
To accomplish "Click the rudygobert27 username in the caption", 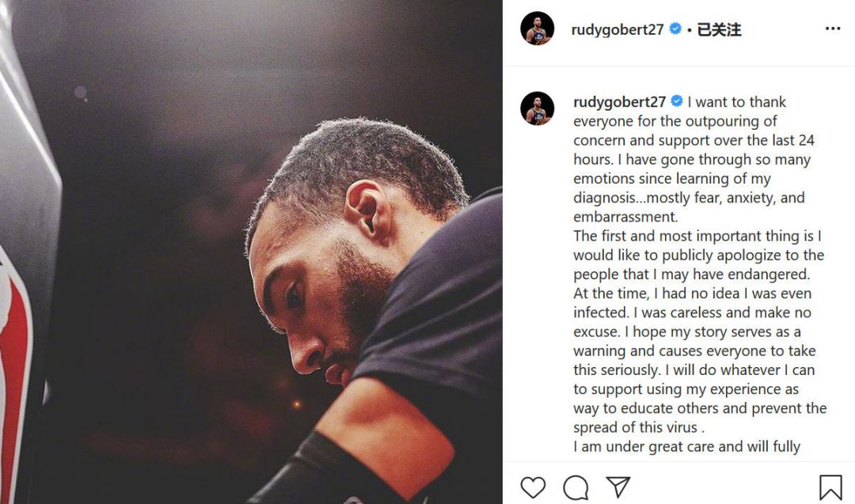I will (x=619, y=102).
